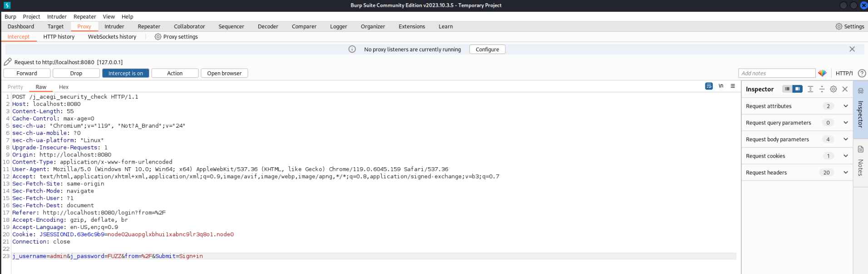Screen dimensions: 868x274
Task: Collapse all Inspector sections
Action: (822, 89)
